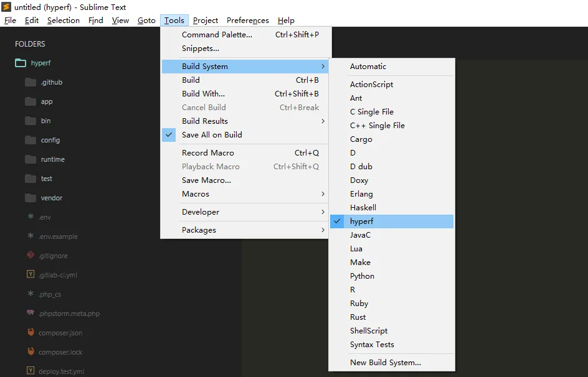The image size is (588, 377).
Task: Open the Goto menu
Action: click(x=146, y=20)
